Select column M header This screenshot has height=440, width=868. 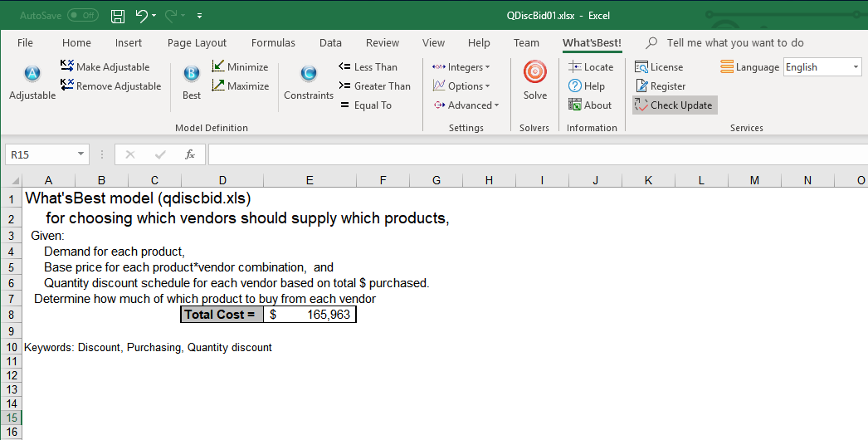tap(754, 180)
